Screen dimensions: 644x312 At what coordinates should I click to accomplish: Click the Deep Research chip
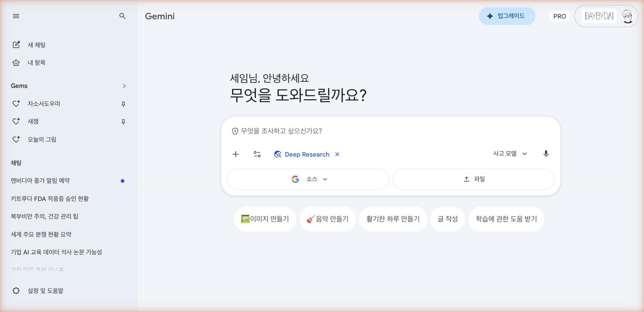[x=307, y=155]
